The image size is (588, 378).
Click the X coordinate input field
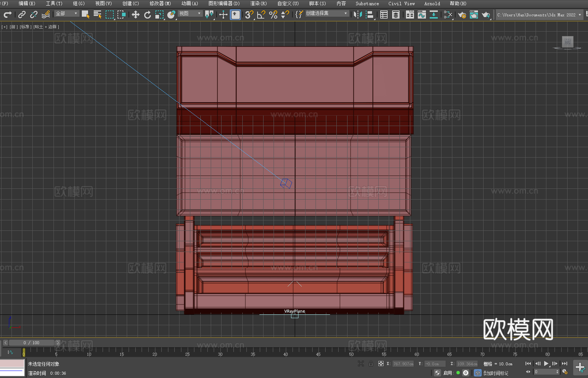[403, 364]
